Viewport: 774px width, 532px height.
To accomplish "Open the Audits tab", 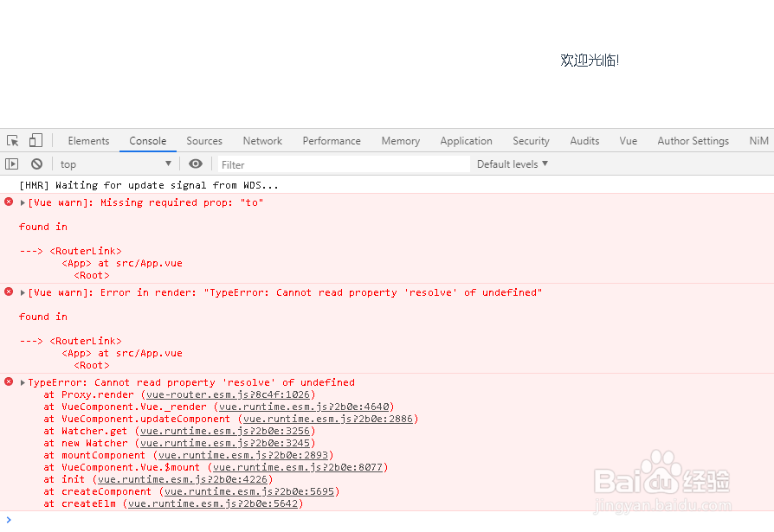I will tap(584, 141).
